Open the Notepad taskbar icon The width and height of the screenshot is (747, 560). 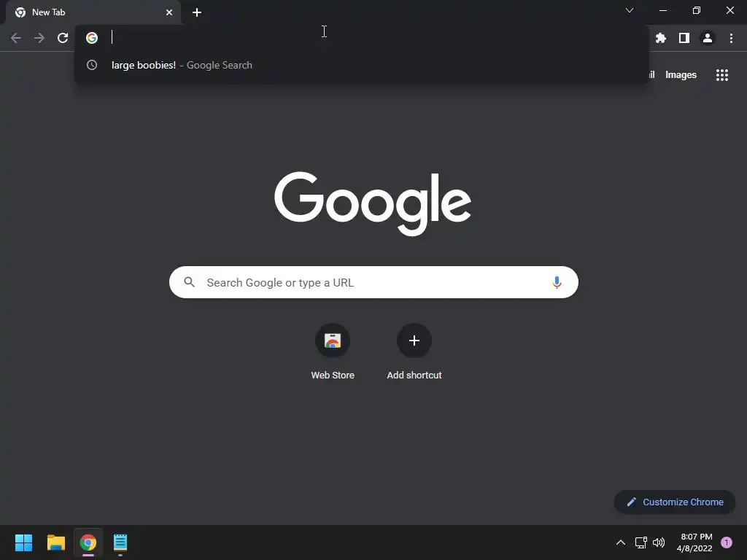pos(120,542)
